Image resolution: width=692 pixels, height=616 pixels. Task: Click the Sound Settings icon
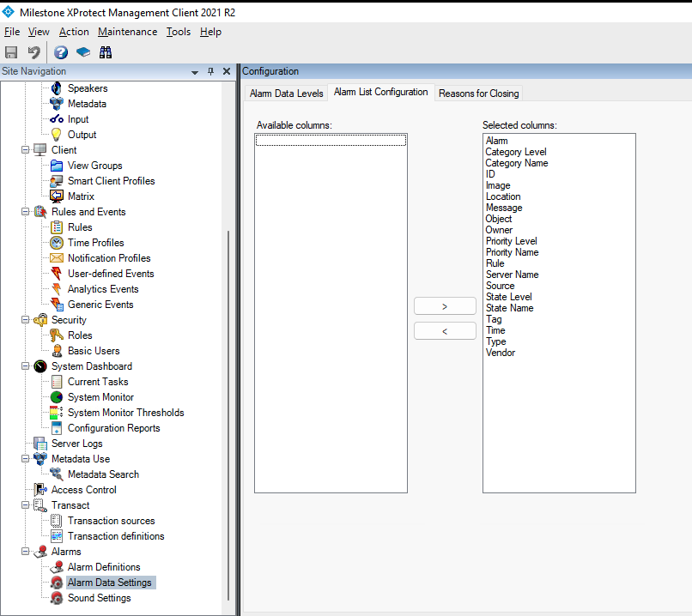coord(57,598)
